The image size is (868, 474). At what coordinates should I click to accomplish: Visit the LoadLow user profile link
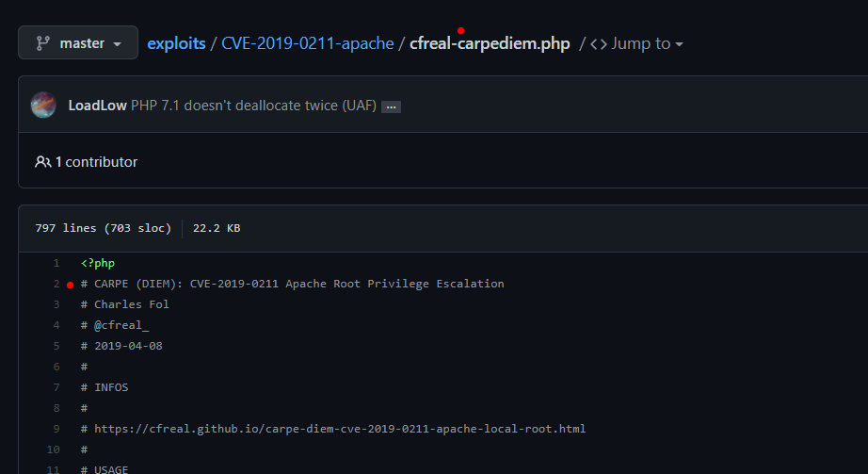pyautogui.click(x=97, y=106)
